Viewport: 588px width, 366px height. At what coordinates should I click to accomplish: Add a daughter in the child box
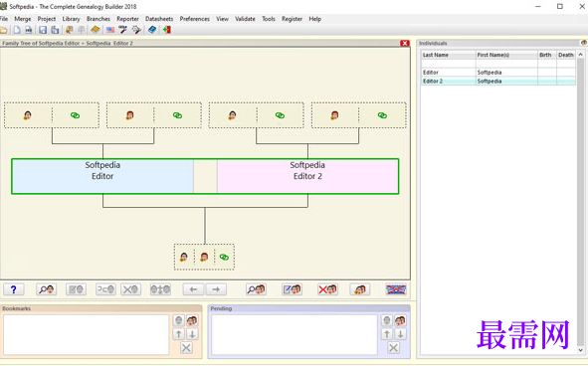coord(204,257)
